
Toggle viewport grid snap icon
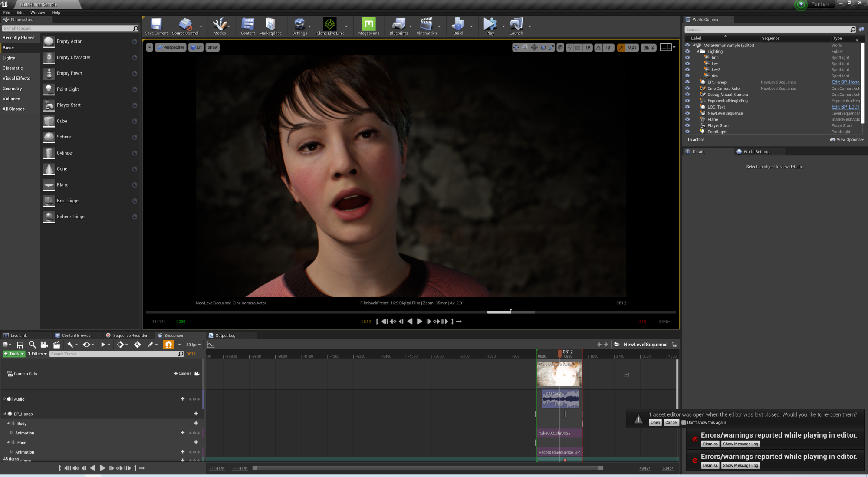pyautogui.click(x=578, y=47)
